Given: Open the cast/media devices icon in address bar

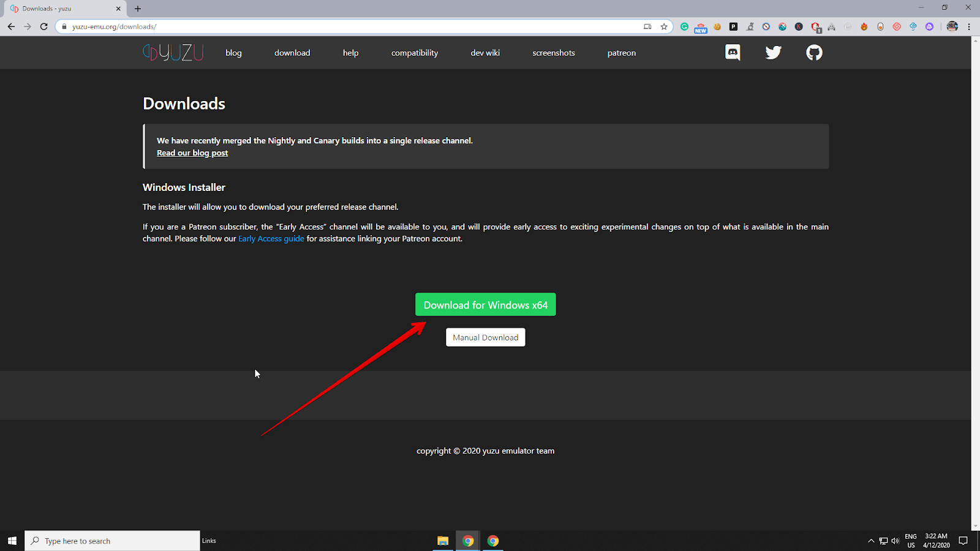Looking at the screenshot, I should [647, 26].
